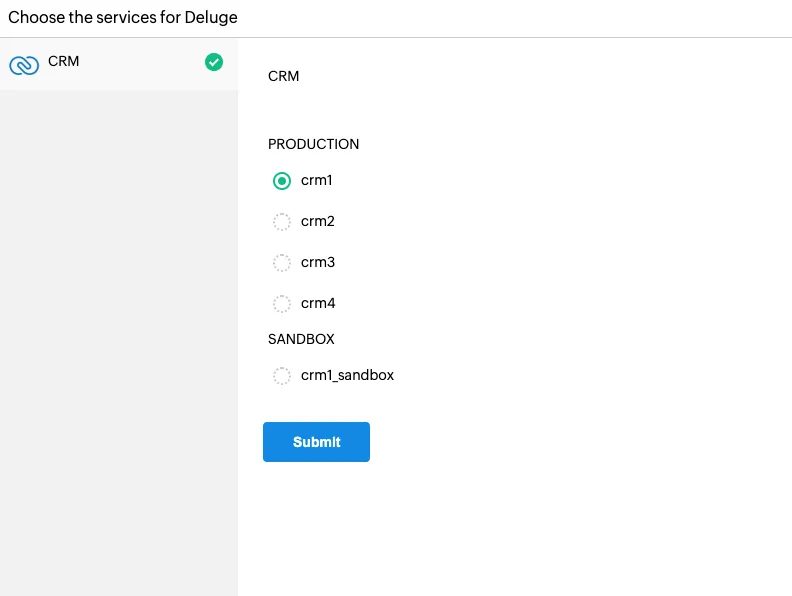This screenshot has height=596, width=792.
Task: Click the crm3 option label text
Action: (318, 262)
